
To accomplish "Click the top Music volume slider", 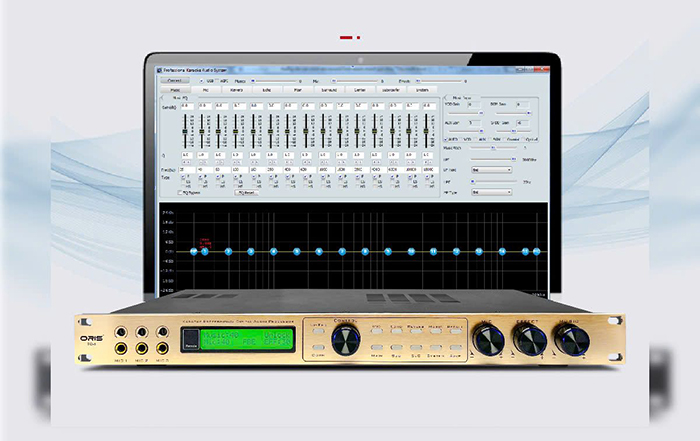I will coord(274,81).
